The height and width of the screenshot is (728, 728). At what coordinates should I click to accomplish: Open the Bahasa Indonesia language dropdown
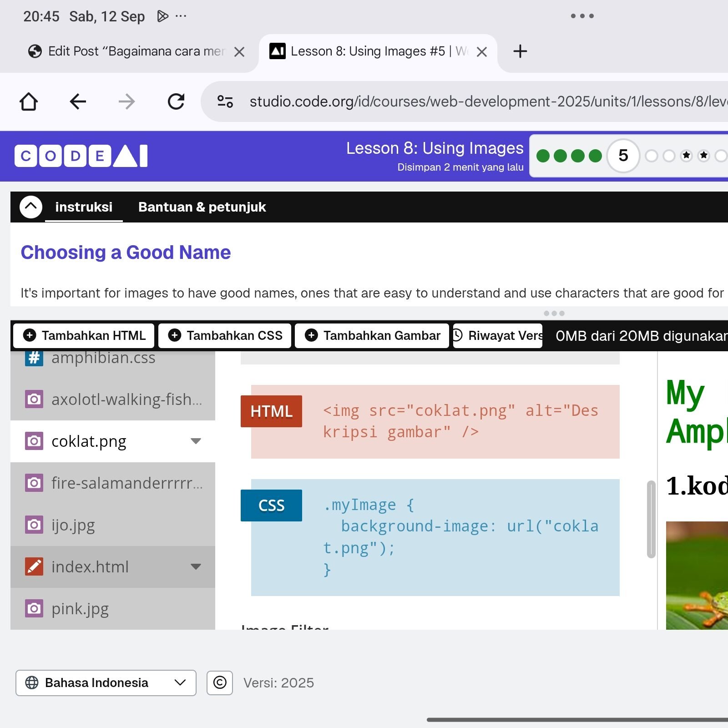pos(106,682)
